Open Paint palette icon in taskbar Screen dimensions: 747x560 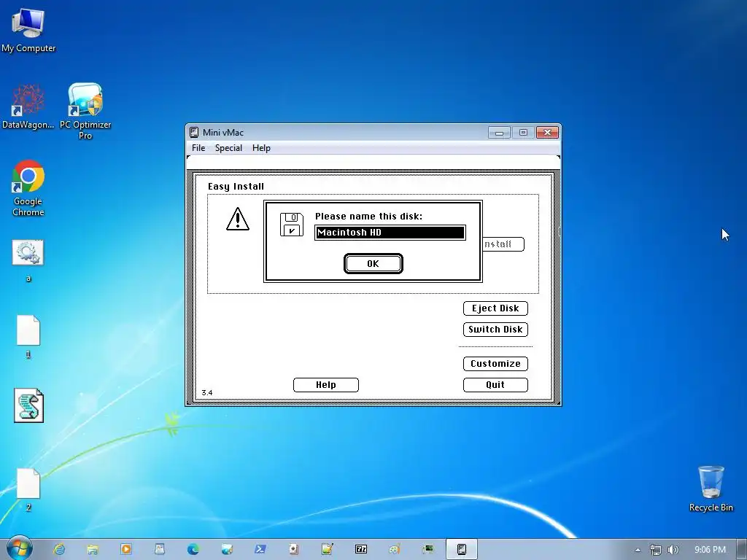point(395,549)
